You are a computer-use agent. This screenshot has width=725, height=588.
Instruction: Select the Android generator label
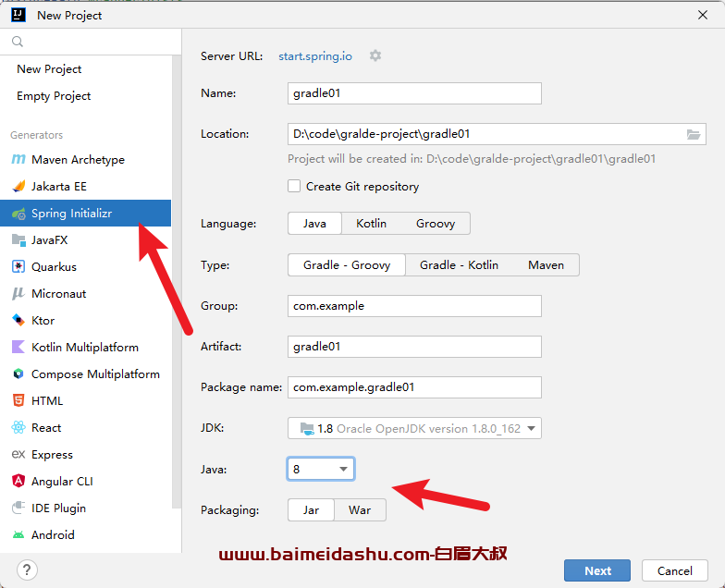pyautogui.click(x=53, y=534)
